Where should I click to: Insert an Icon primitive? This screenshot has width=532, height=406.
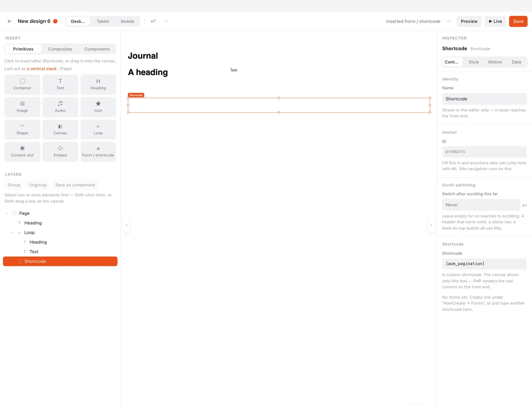[98, 107]
